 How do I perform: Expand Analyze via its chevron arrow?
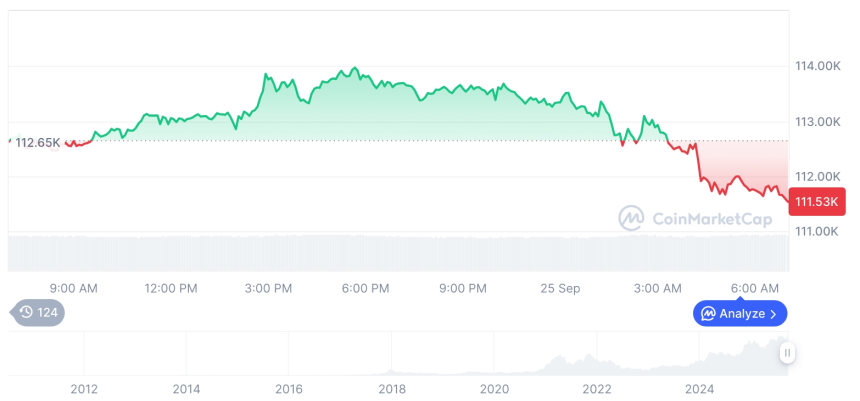pos(773,314)
